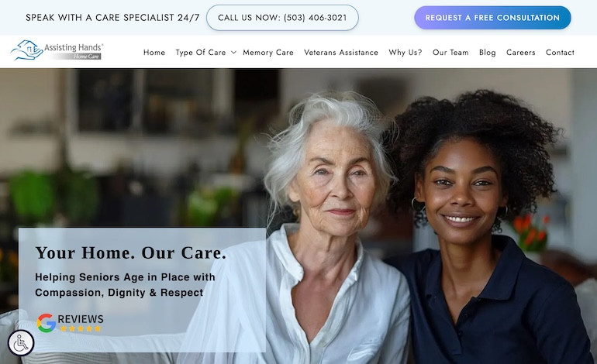Open the Blog section

pos(488,53)
